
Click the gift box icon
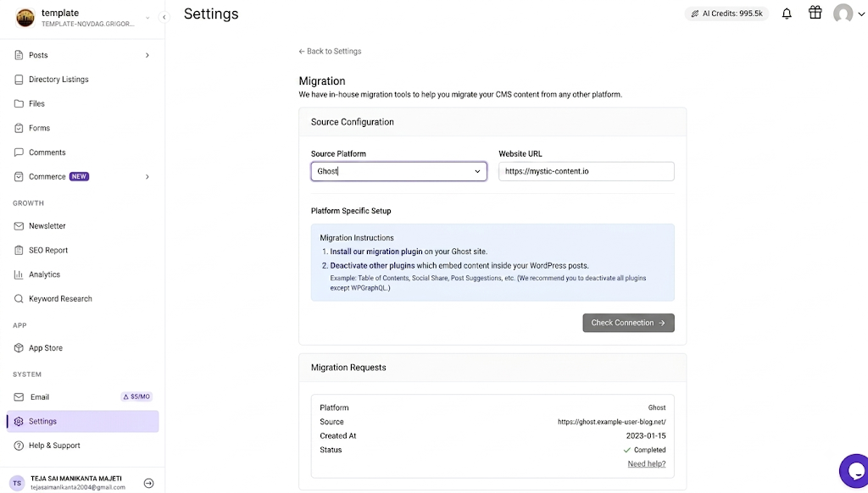(815, 13)
